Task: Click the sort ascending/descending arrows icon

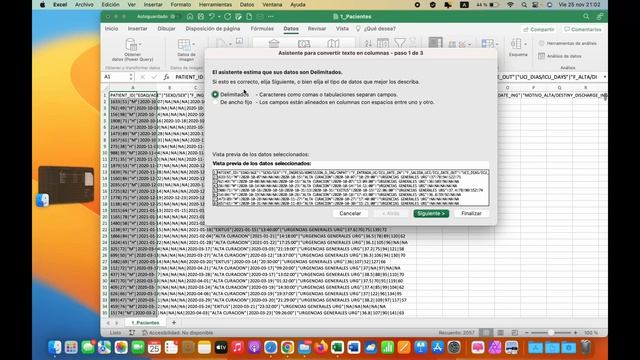Action: click(368, 43)
